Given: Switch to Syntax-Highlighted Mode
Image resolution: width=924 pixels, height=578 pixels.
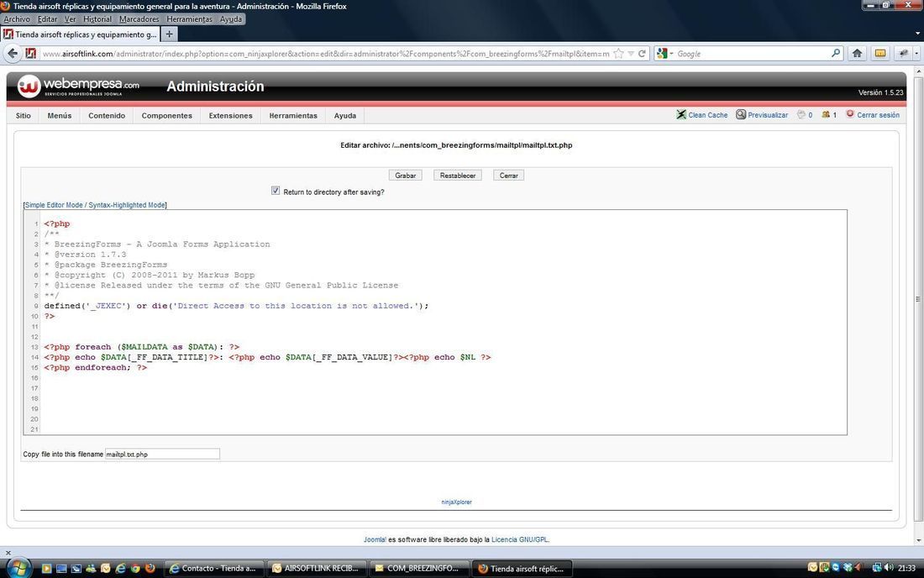Looking at the screenshot, I should click(127, 205).
